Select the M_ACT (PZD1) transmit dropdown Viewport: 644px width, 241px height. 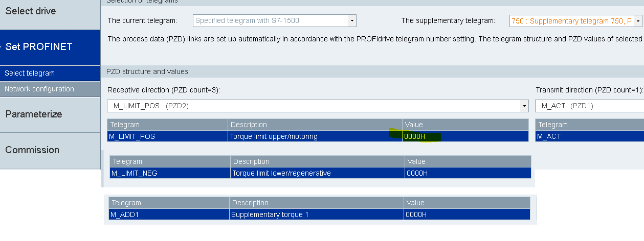click(x=588, y=106)
